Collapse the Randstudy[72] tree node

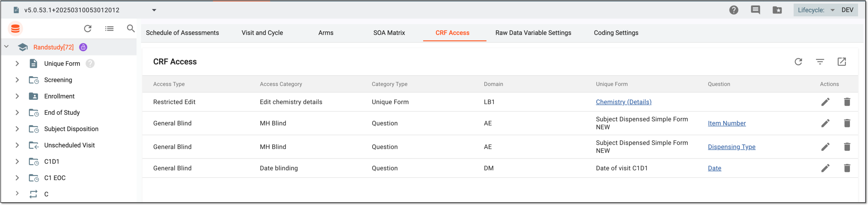pos(7,46)
